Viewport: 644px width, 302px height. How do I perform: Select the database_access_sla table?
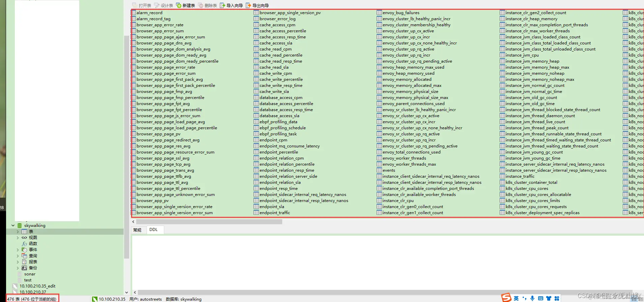[279, 116]
